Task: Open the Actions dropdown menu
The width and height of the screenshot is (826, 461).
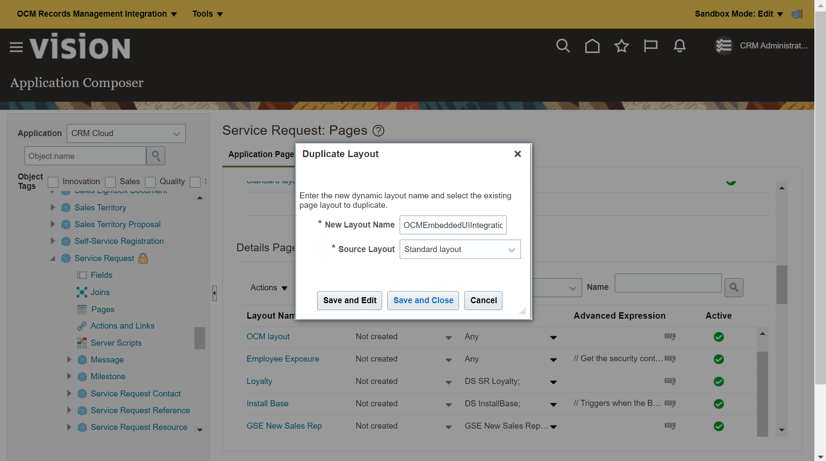Action: pyautogui.click(x=269, y=288)
